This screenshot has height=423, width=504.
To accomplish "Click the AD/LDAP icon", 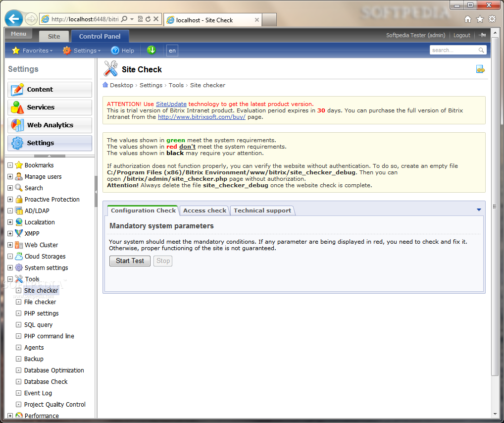I will pyautogui.click(x=19, y=211).
